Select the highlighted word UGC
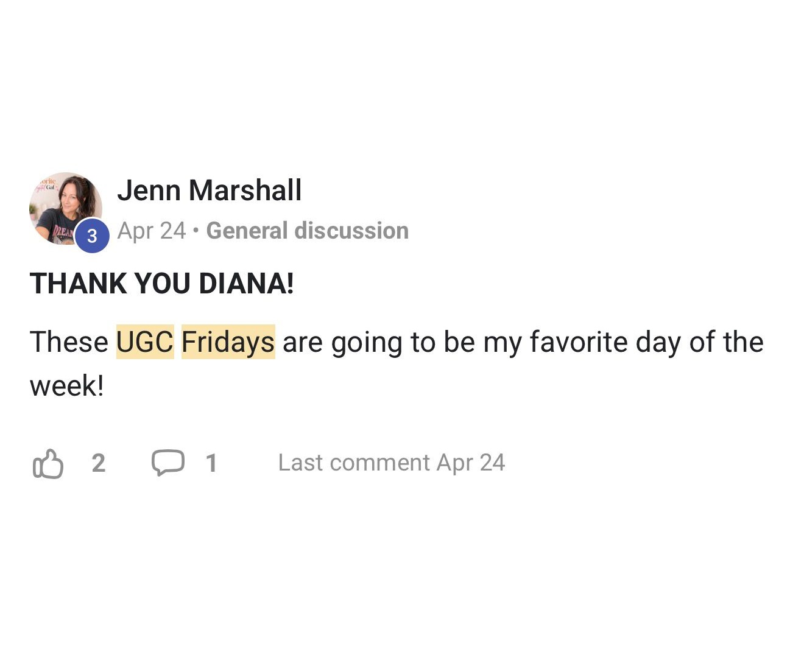The width and height of the screenshot is (804, 672). pos(145,341)
